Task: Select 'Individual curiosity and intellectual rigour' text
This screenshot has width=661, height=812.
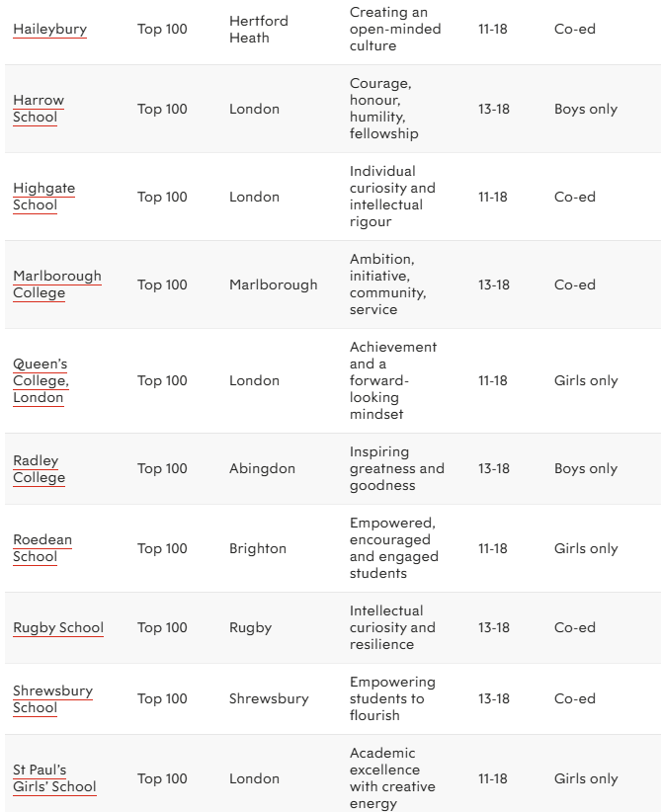Action: click(392, 197)
